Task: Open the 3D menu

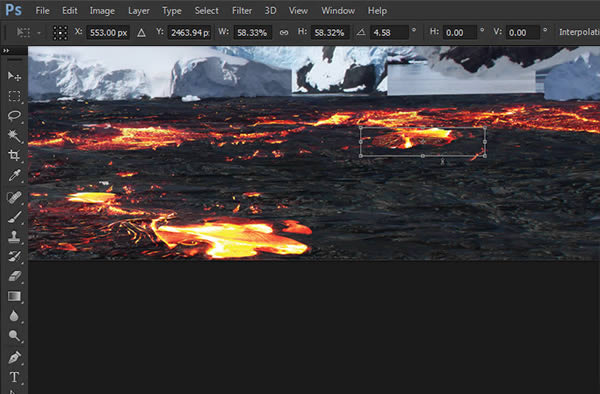Action: click(270, 11)
